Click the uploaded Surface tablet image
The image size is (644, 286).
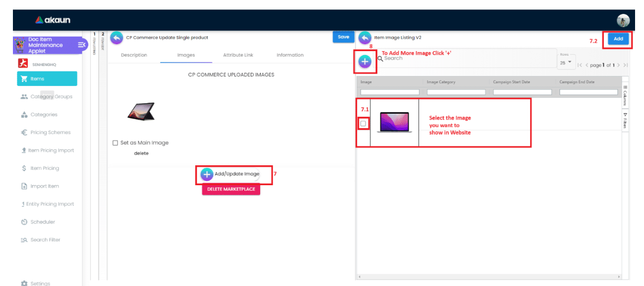(x=141, y=111)
